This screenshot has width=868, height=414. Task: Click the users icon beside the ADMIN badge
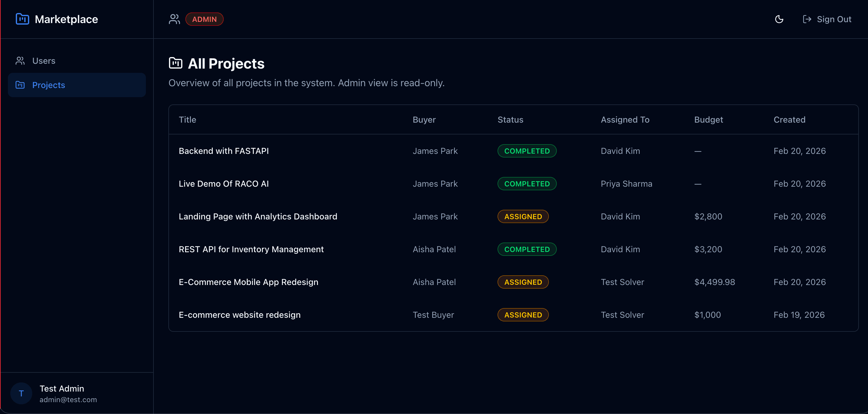(174, 19)
